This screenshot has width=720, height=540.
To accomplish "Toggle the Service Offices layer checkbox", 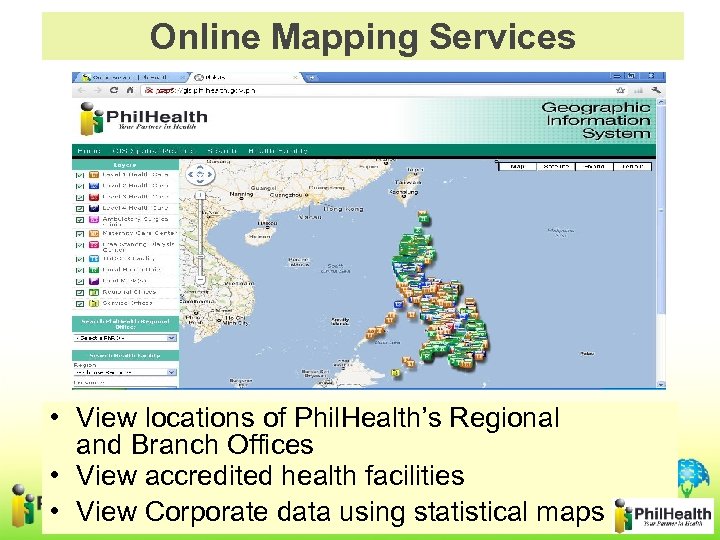I will coord(80,304).
